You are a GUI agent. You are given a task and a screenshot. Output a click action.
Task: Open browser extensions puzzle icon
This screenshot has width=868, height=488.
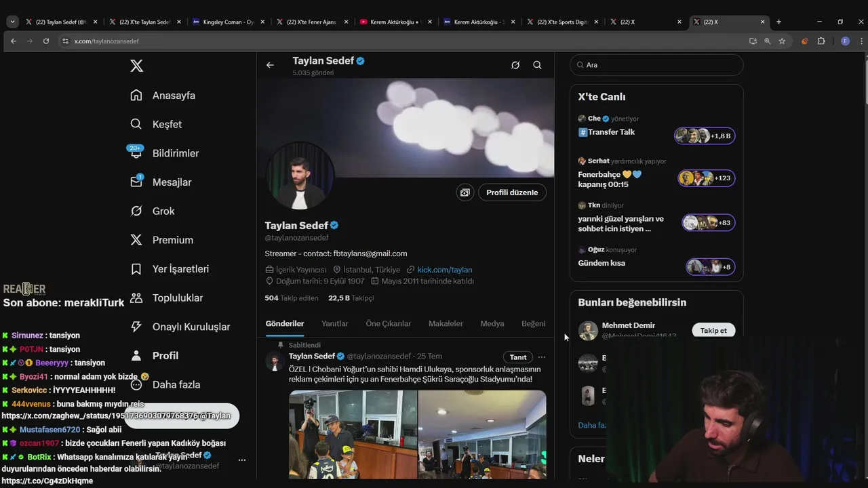pyautogui.click(x=821, y=41)
